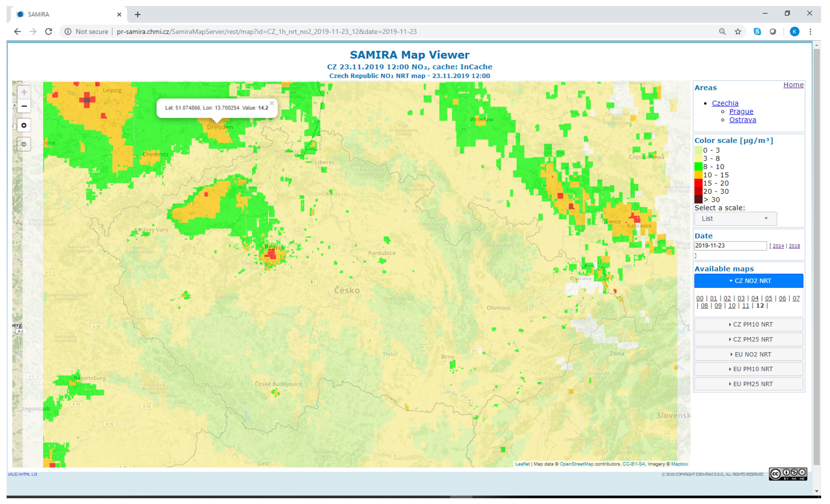Expand the EU NO2 NRT maps
The width and height of the screenshot is (830, 504).
(x=749, y=354)
